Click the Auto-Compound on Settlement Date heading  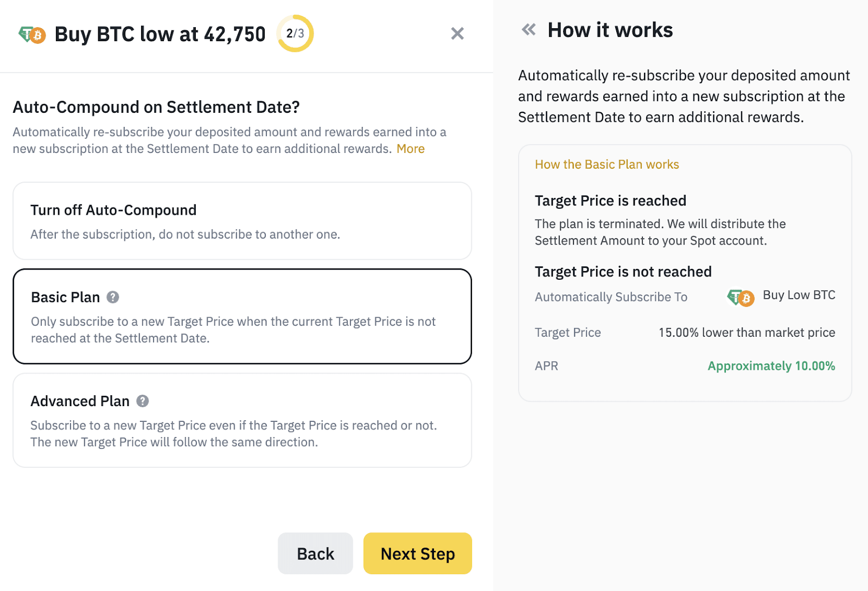[156, 107]
